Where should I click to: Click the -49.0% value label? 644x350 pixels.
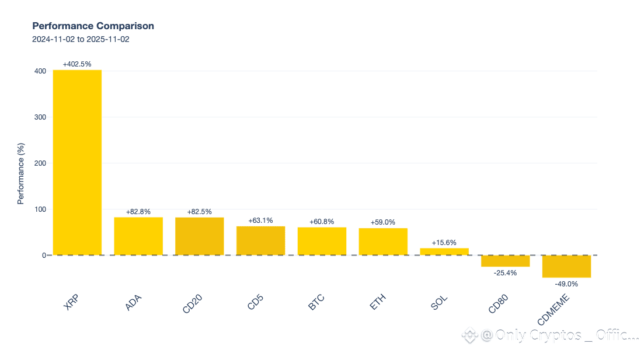click(566, 283)
